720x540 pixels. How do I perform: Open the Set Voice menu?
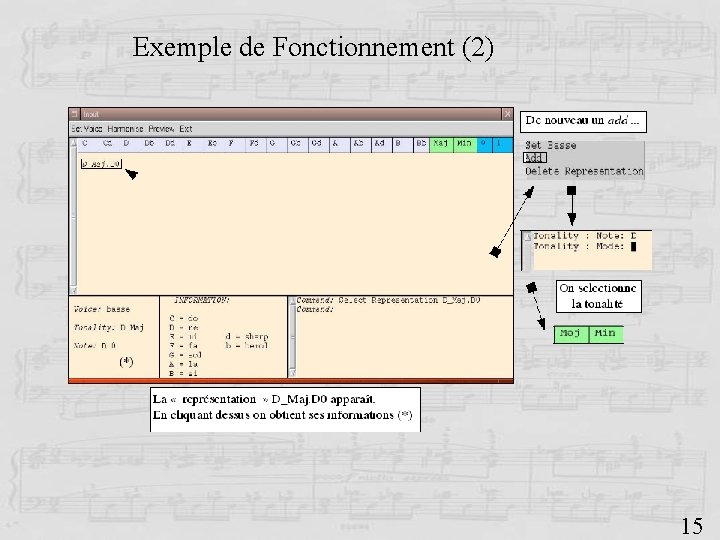click(x=87, y=129)
